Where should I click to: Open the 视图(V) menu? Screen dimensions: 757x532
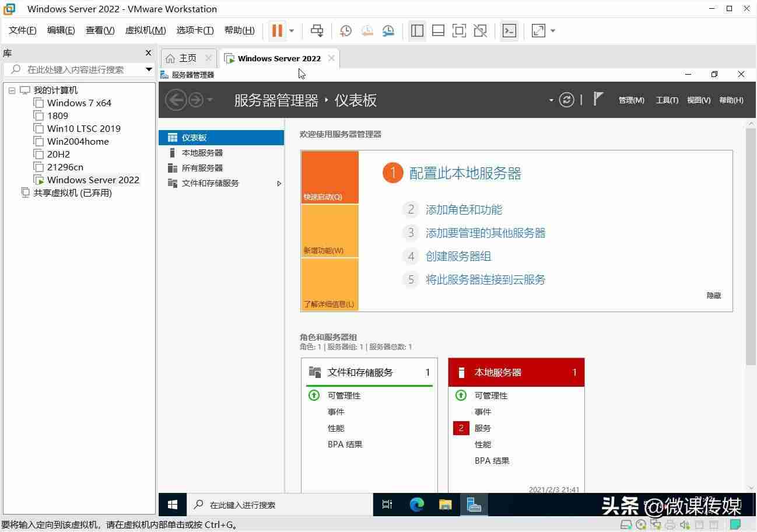coord(699,100)
